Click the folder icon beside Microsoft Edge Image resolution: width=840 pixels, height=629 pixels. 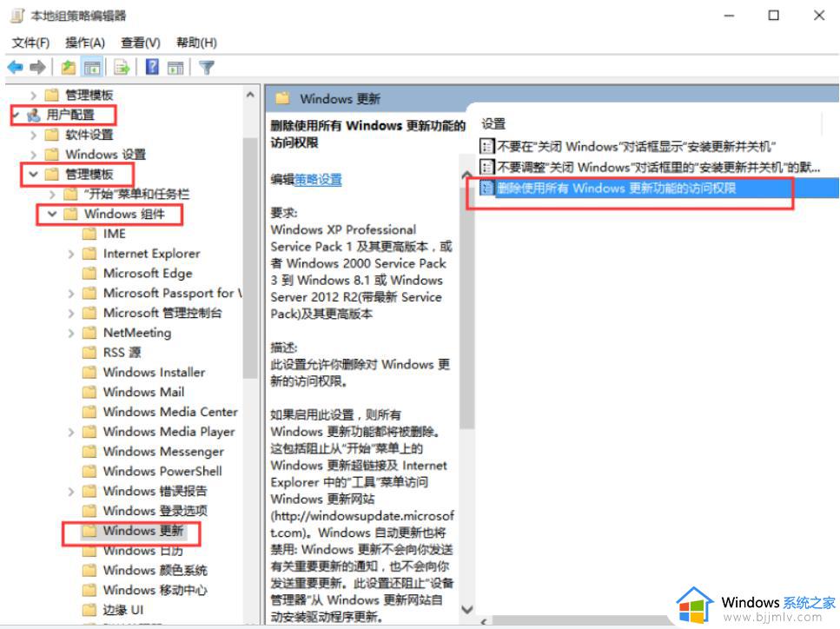[89, 274]
